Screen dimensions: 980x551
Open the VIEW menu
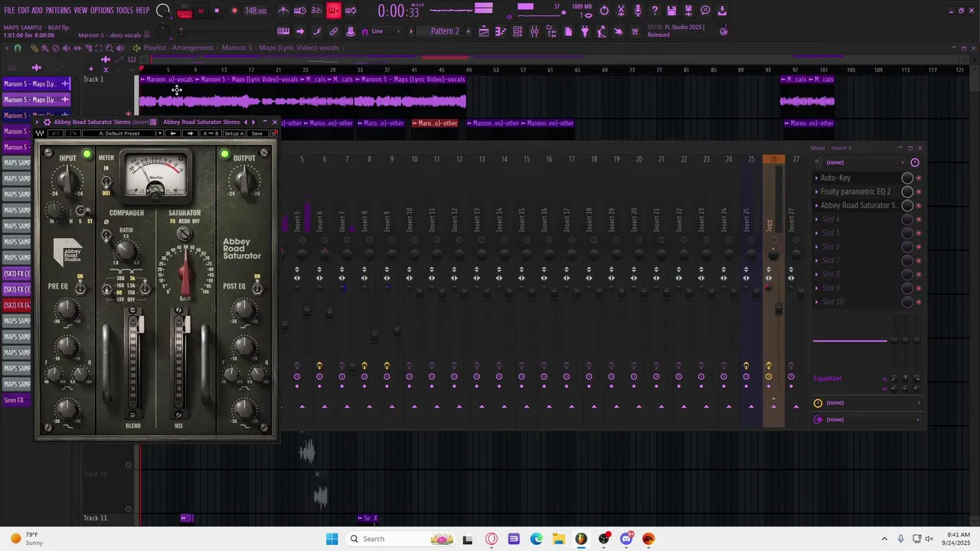pyautogui.click(x=80, y=11)
